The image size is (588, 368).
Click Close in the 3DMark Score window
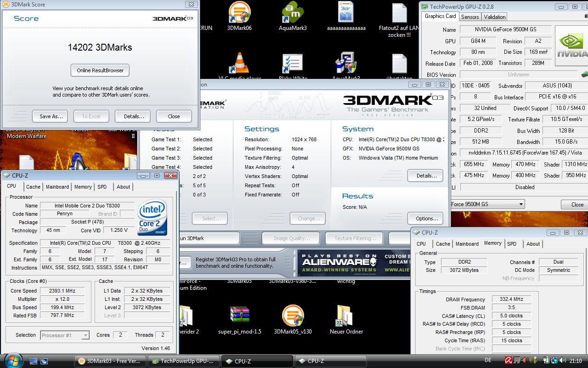click(174, 116)
